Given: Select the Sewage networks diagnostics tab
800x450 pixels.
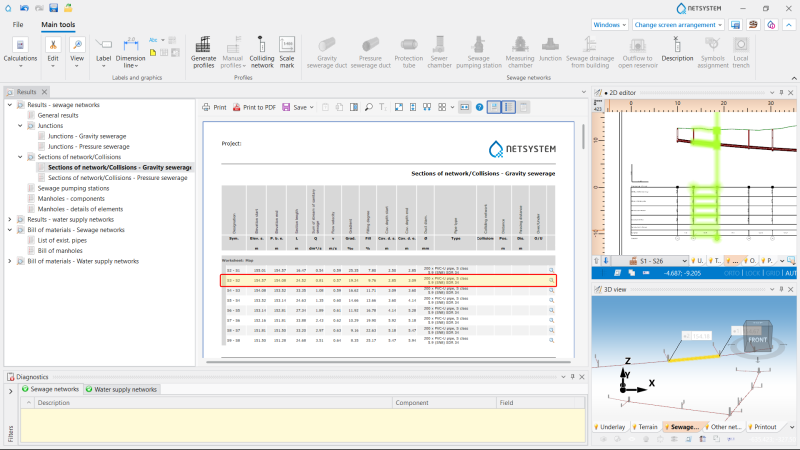Looking at the screenshot, I should [x=51, y=389].
